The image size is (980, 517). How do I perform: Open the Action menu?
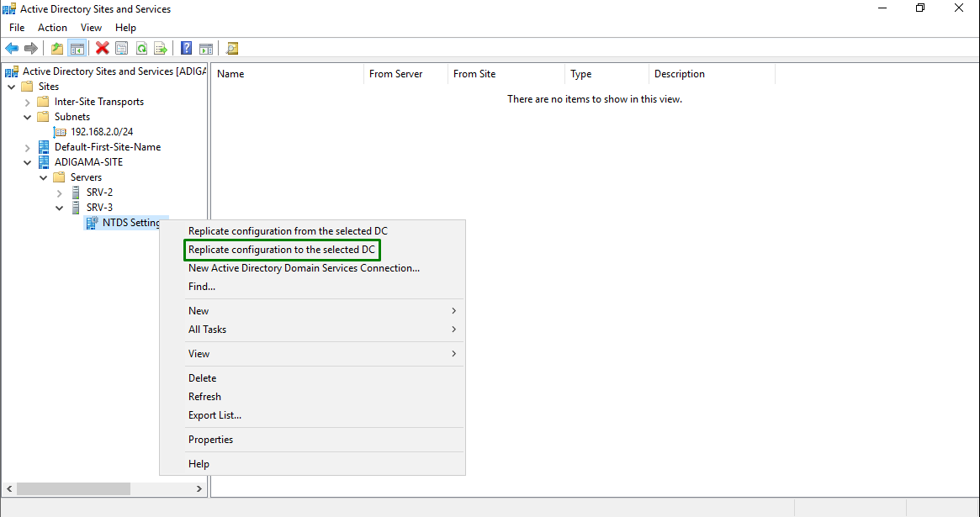(x=52, y=28)
